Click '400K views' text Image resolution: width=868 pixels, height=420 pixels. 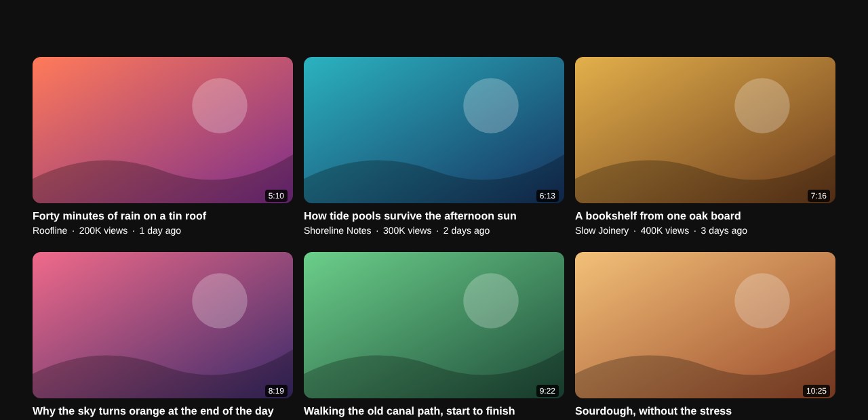tap(665, 231)
